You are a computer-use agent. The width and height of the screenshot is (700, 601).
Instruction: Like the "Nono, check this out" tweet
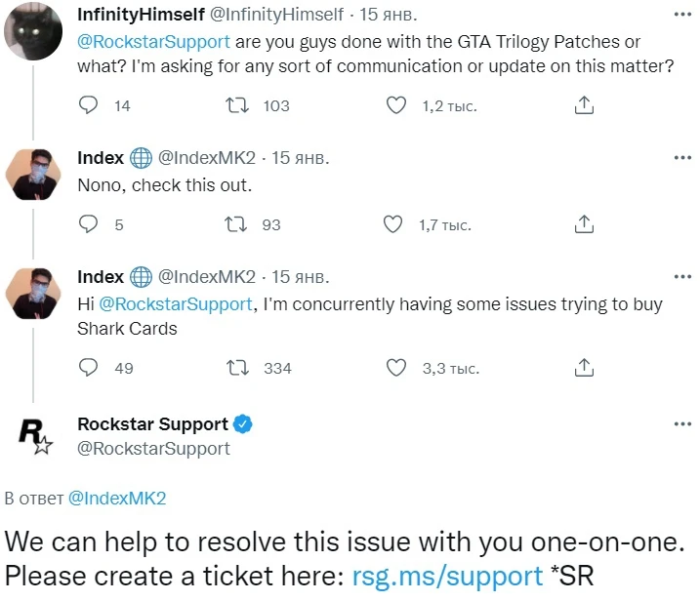pos(392,224)
